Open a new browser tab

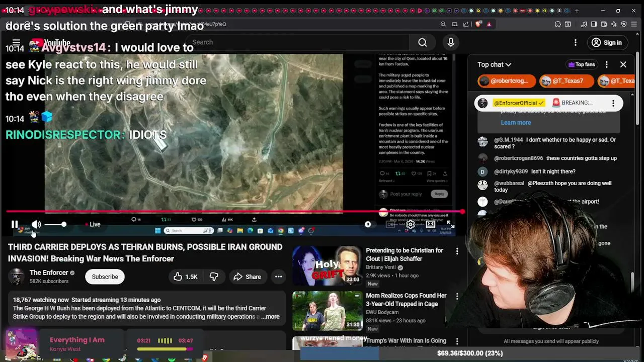577,11
